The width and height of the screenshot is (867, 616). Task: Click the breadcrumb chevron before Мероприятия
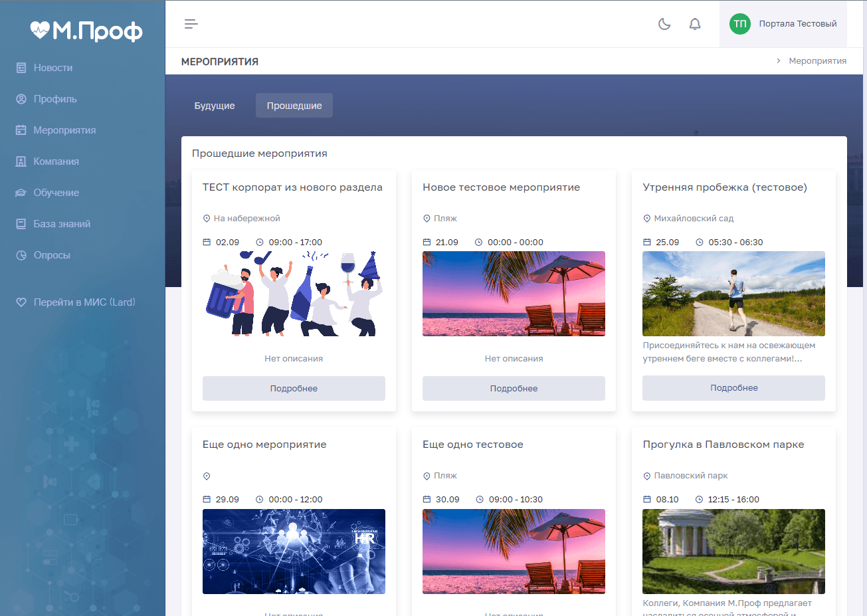click(x=777, y=60)
